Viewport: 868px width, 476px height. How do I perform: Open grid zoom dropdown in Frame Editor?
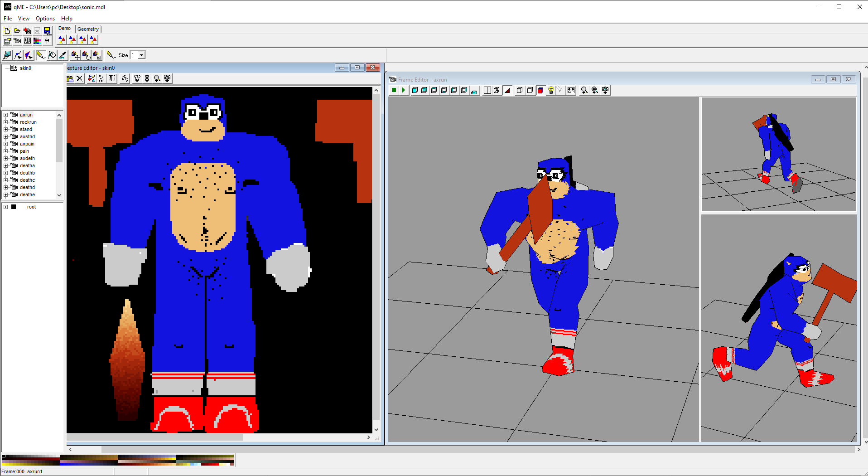point(595,90)
